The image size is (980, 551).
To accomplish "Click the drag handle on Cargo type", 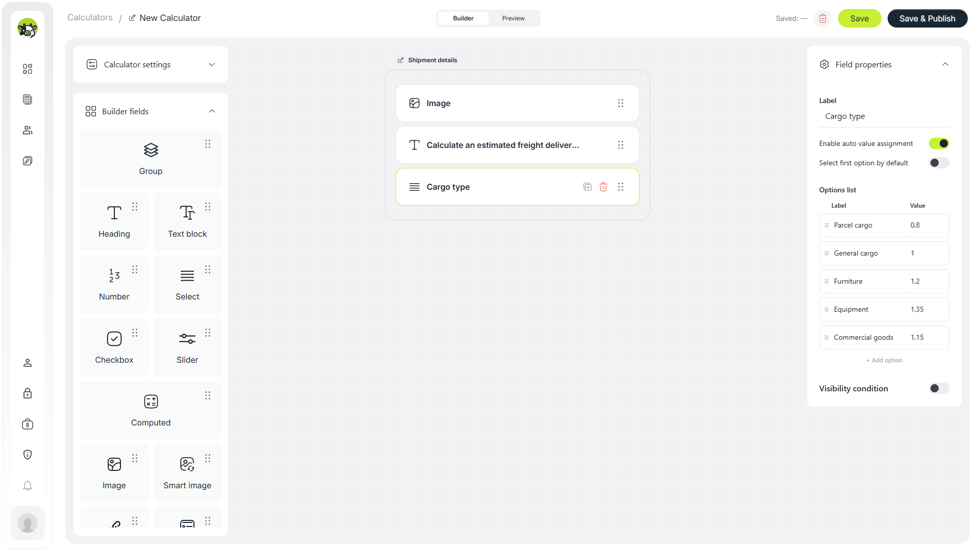I will click(x=621, y=187).
